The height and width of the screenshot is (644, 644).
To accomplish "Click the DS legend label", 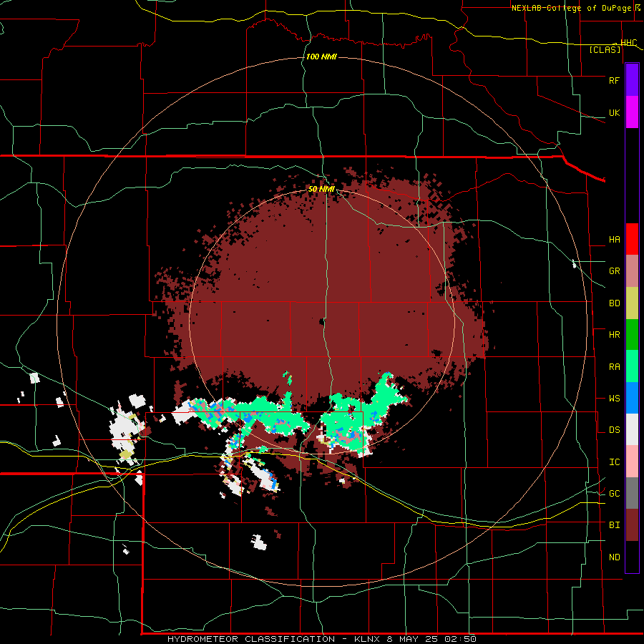I will [x=614, y=429].
